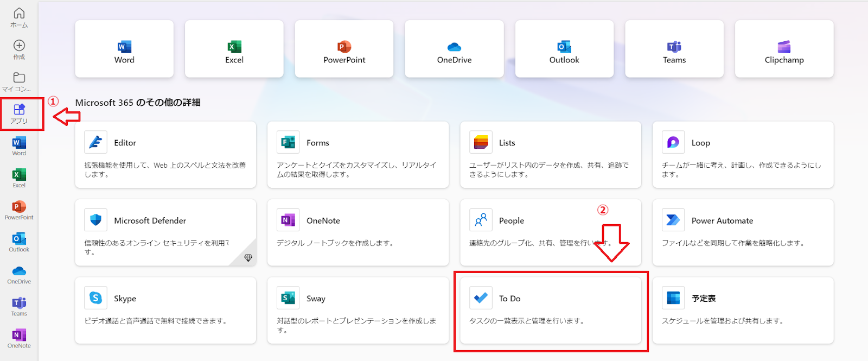The image size is (868, 361).
Task: Launch the Clipchamp top app tile
Action: (784, 49)
